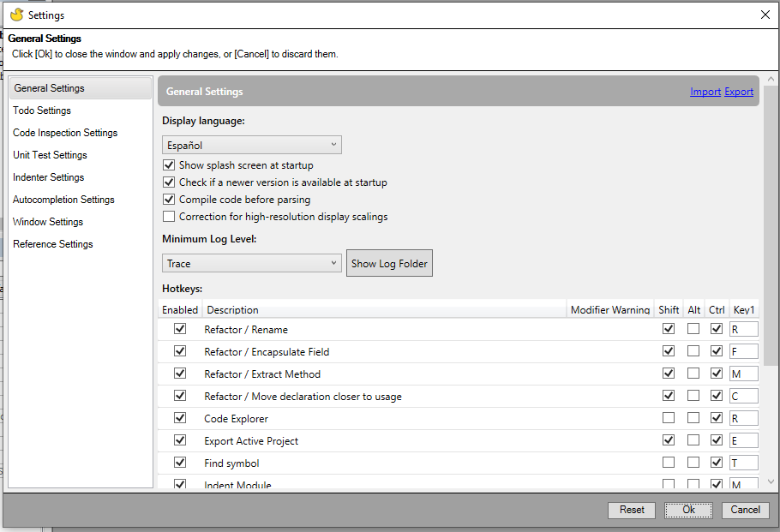The image size is (780, 532).
Task: Open Indenter Settings page
Action: (48, 177)
